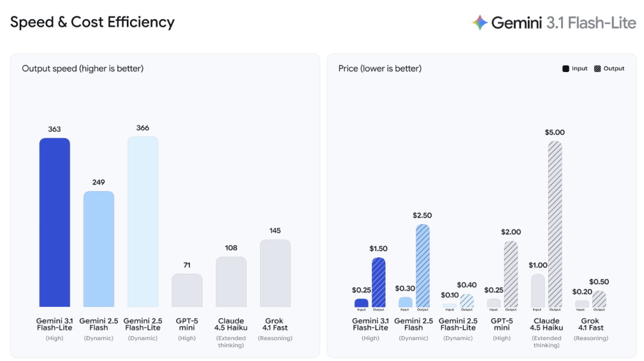The image size is (644, 361).
Task: Click the "Price (lower is better)" chart title
Action: click(380, 69)
